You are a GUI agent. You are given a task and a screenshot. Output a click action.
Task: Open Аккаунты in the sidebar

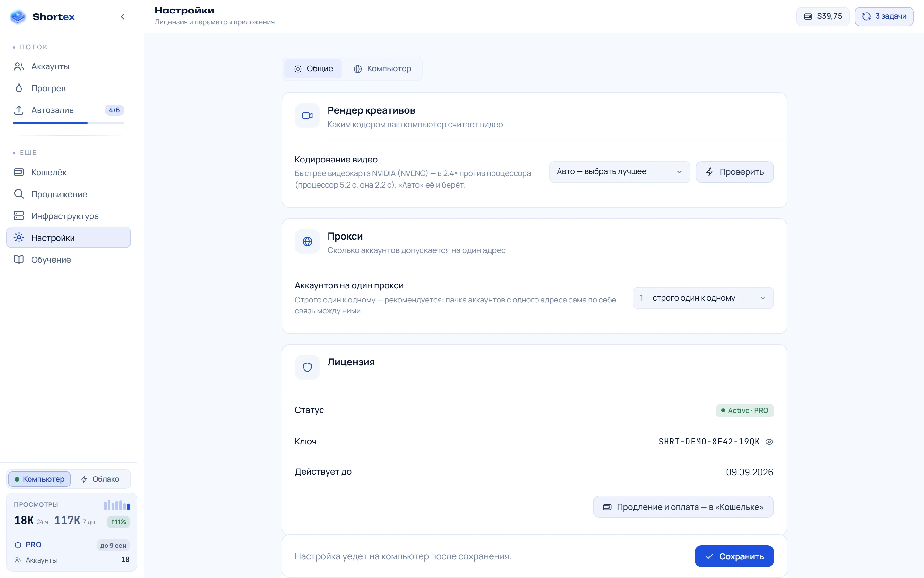(x=69, y=66)
